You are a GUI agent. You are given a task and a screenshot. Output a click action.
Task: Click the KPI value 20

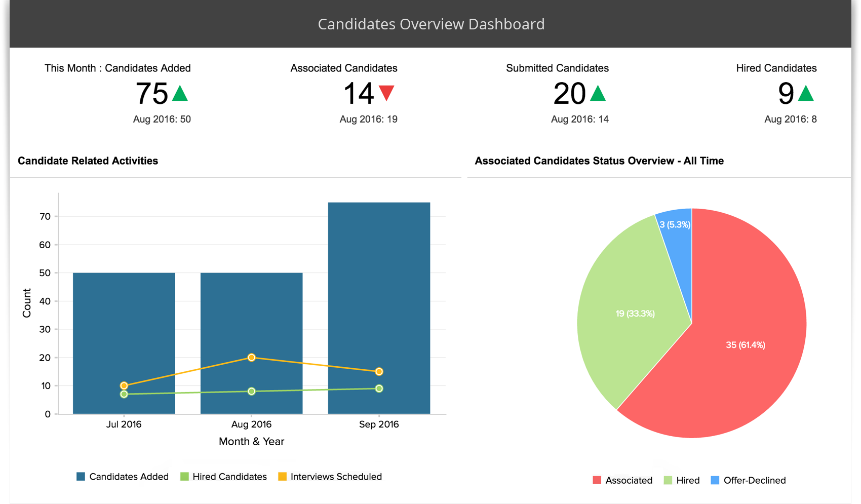(x=570, y=94)
